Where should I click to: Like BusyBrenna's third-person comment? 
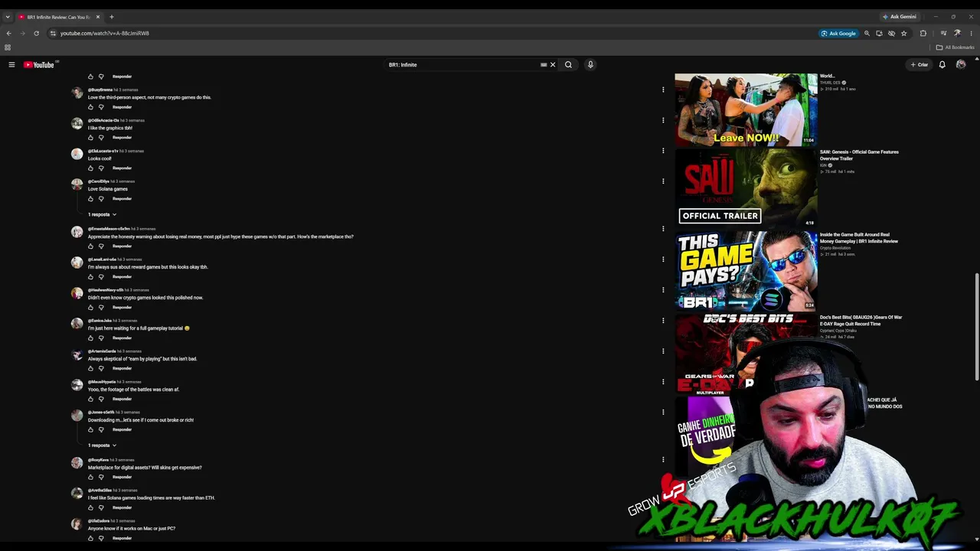coord(90,107)
